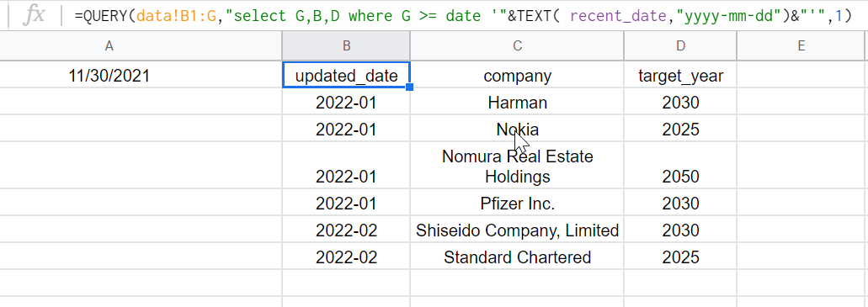Click the 2022-02 date in Standard Chartered row

coord(347,256)
